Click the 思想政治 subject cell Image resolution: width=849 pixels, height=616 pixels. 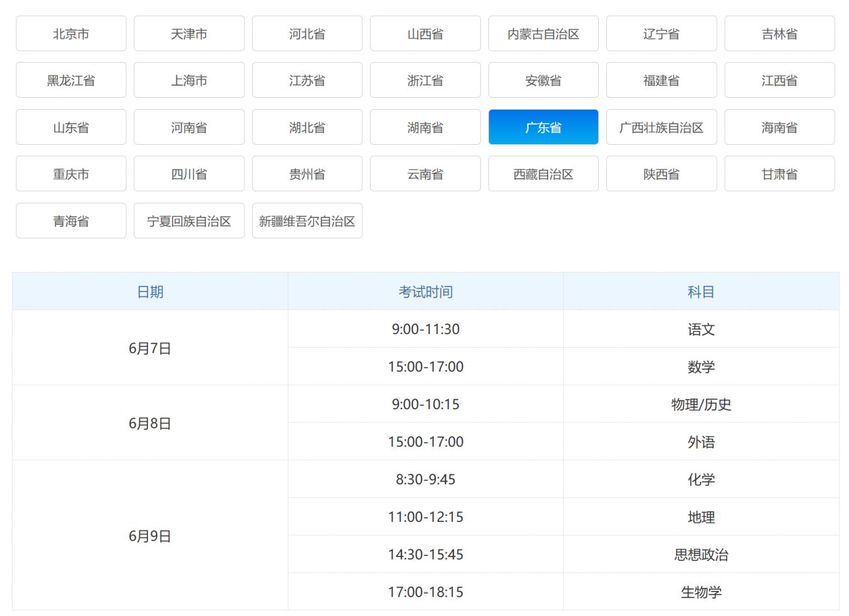(701, 555)
